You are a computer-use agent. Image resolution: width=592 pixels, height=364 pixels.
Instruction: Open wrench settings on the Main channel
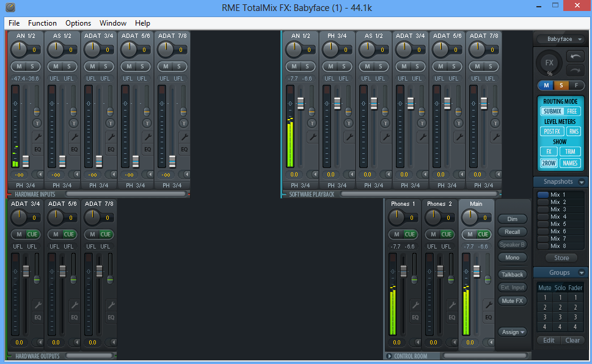[x=488, y=305]
